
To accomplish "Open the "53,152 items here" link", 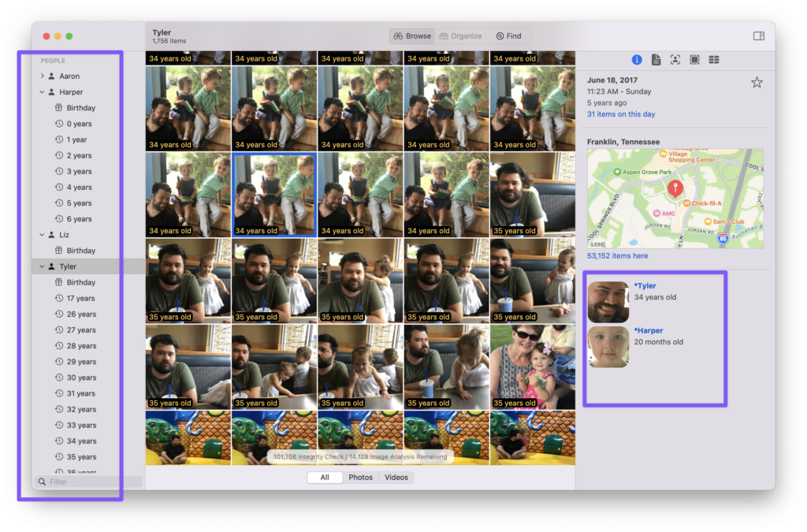I will (x=618, y=255).
